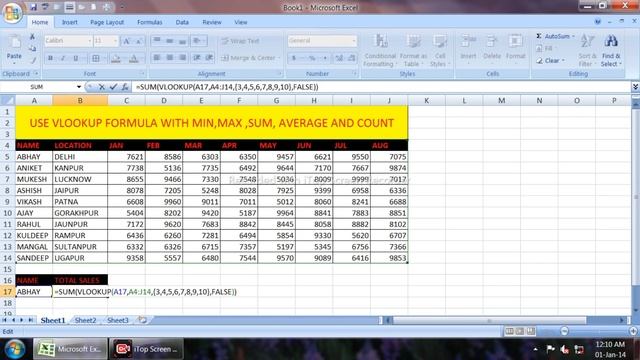
Task: Click the Paste button
Action: tap(14, 49)
